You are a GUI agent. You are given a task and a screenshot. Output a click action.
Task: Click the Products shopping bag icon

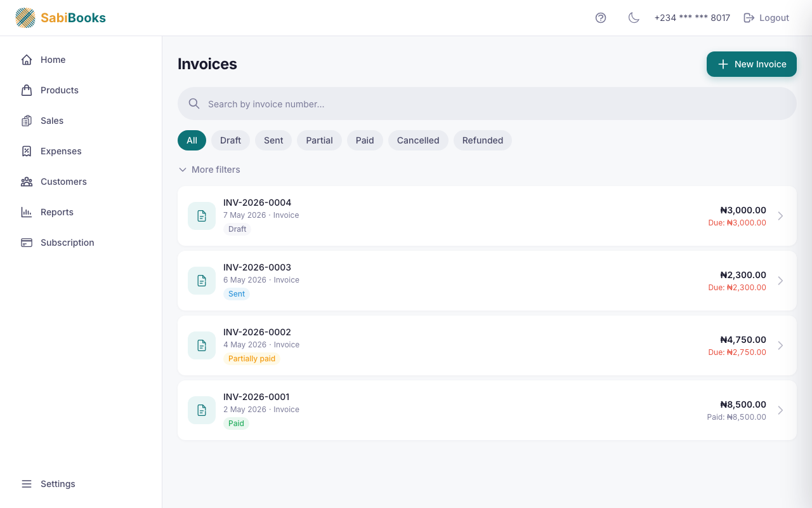click(x=27, y=90)
